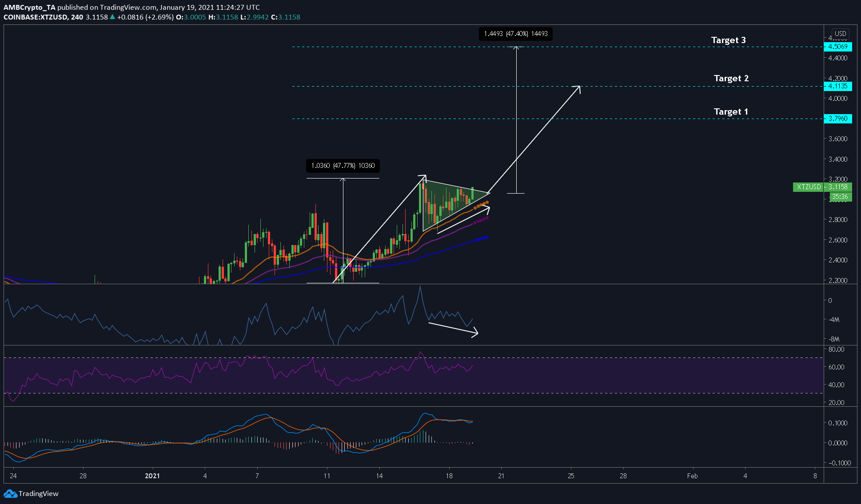The height and width of the screenshot is (504, 861).
Task: Select the 4.5069 Target 3 price label
Action: coord(837,47)
